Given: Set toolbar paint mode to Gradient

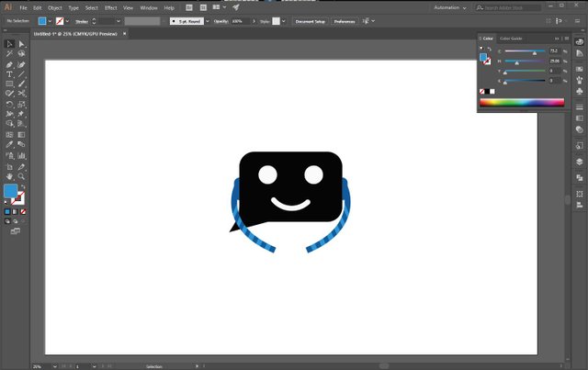Looking at the screenshot, I should (x=15, y=212).
